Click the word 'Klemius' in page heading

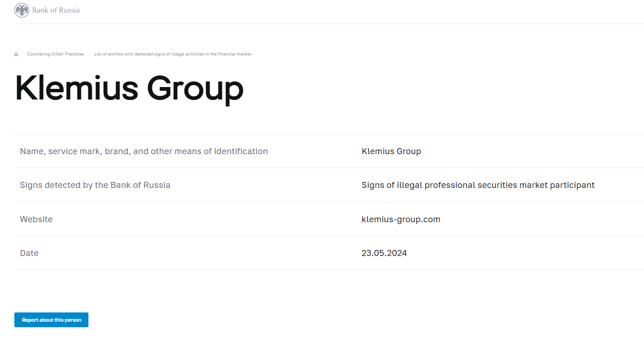click(76, 88)
